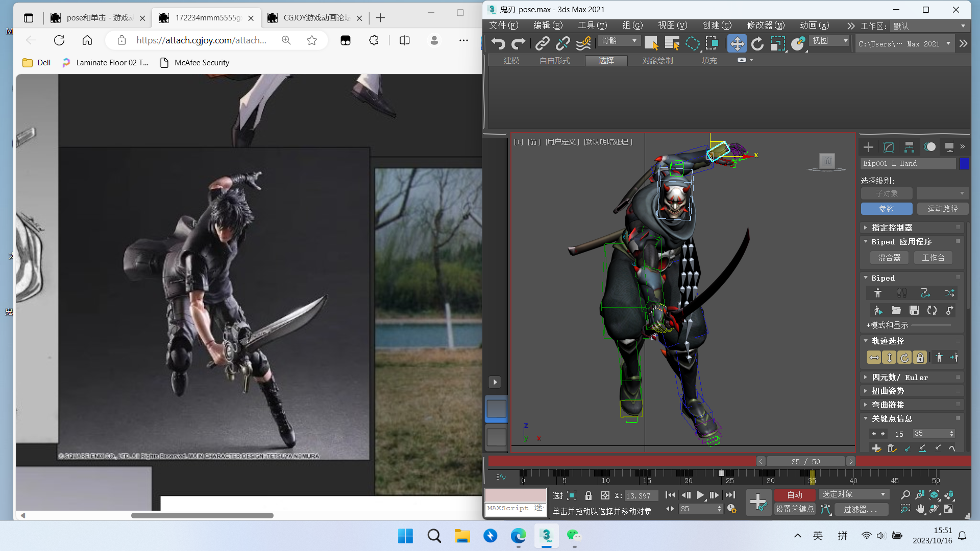980x551 pixels.
Task: Switch to the 自由形式 ribbon tab
Action: 555,61
